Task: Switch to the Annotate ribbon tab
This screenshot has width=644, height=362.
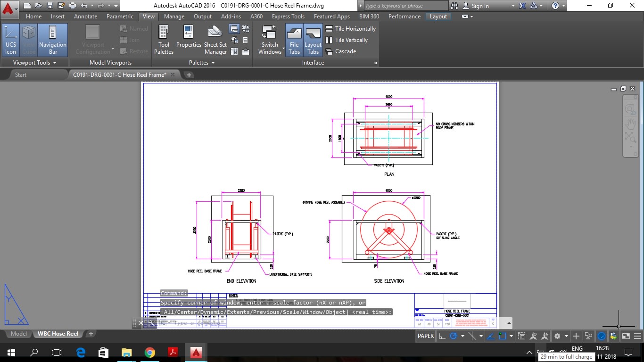Action: coord(85,16)
